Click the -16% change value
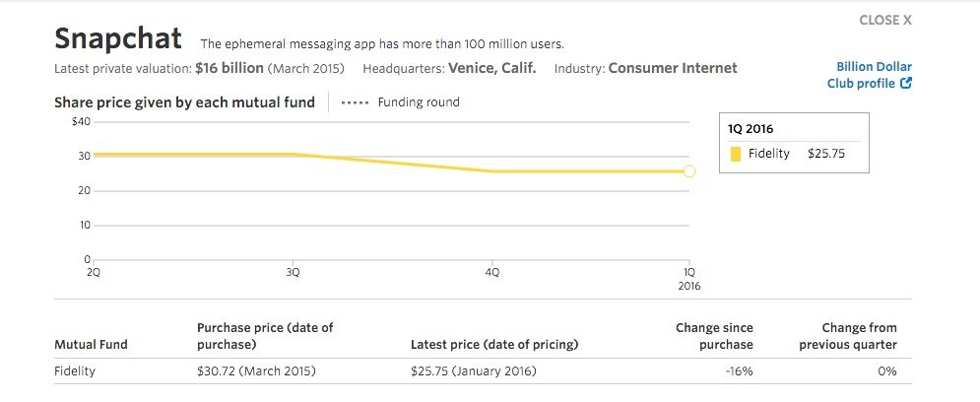Screen dimensions: 980x402 (x=740, y=371)
